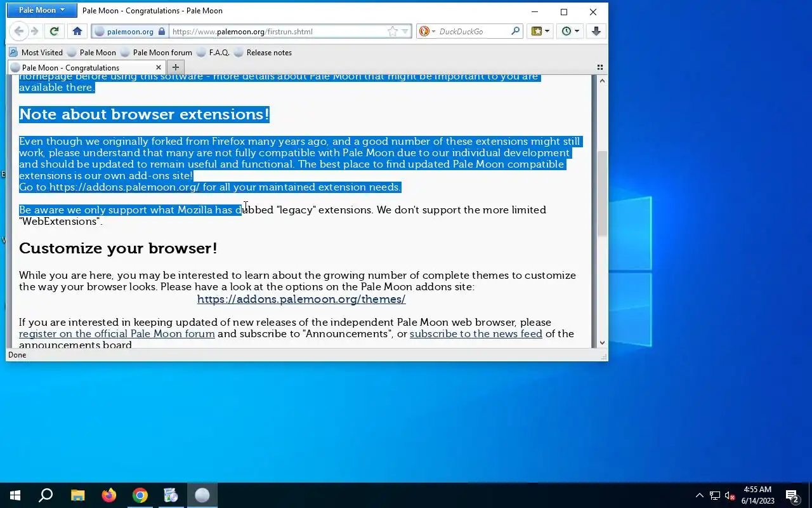The width and height of the screenshot is (812, 508).
Task: Open the Most Visited bookmarks folder
Action: pos(36,52)
